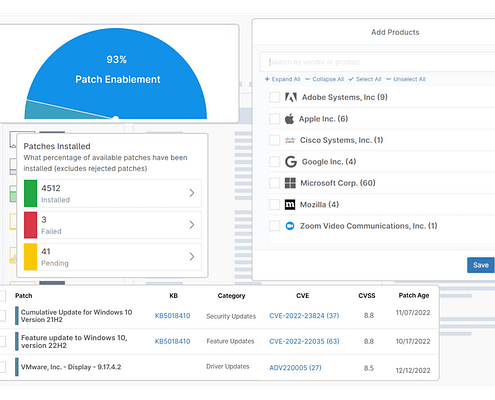
Task: Click the Cisco Systems logo icon
Action: pos(290,140)
